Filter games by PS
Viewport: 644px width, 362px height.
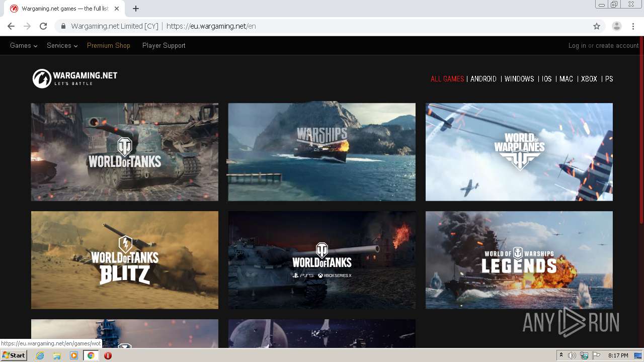coord(609,79)
